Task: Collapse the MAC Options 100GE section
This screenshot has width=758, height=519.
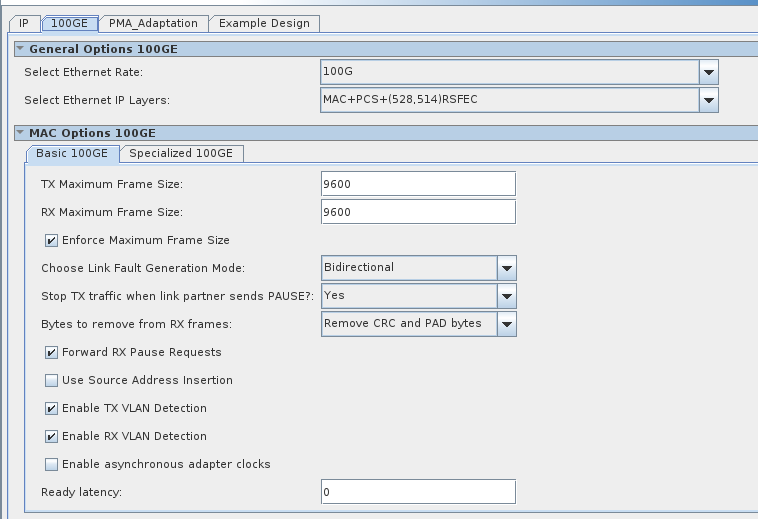Action: [20, 132]
